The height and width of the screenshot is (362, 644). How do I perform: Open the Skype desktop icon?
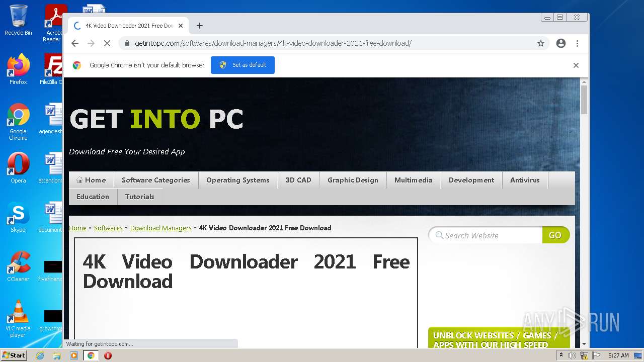(x=18, y=217)
